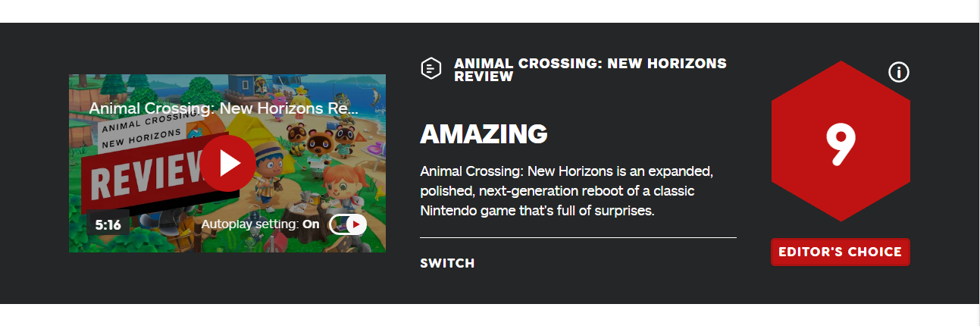
Task: Open the review score info icon
Action: click(x=898, y=72)
